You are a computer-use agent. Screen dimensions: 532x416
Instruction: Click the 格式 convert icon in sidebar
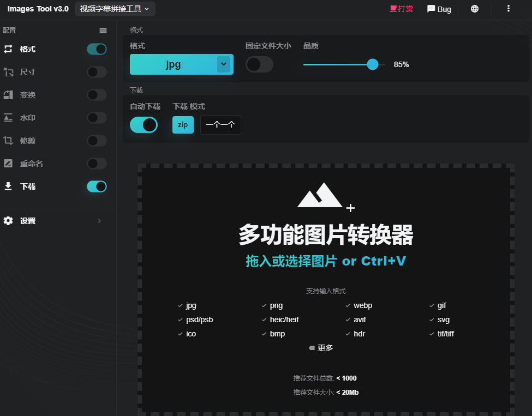[x=8, y=49]
